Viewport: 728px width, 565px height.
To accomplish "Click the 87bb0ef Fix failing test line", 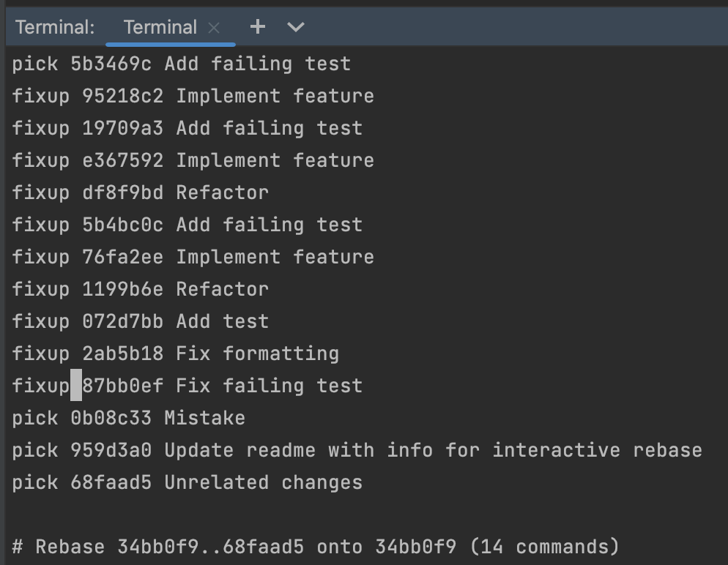I will 222,386.
